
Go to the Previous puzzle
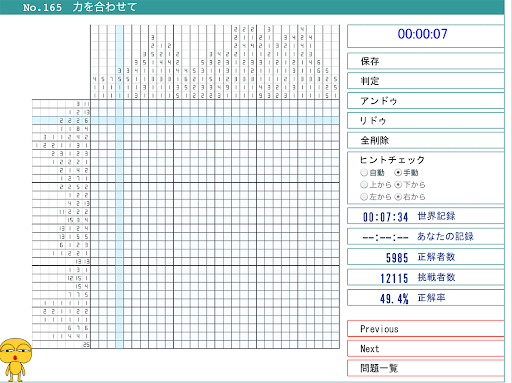coord(426,329)
